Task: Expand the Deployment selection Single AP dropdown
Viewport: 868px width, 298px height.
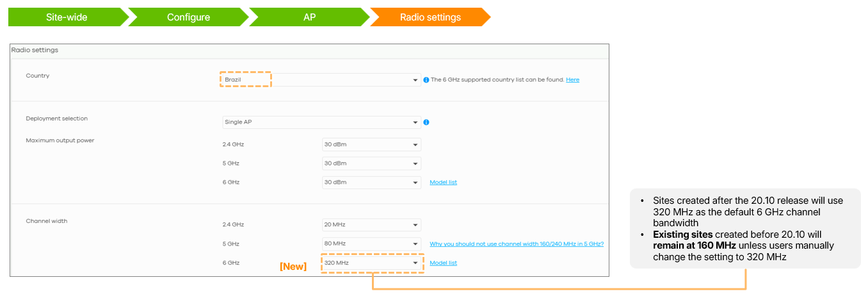Action: 321,122
